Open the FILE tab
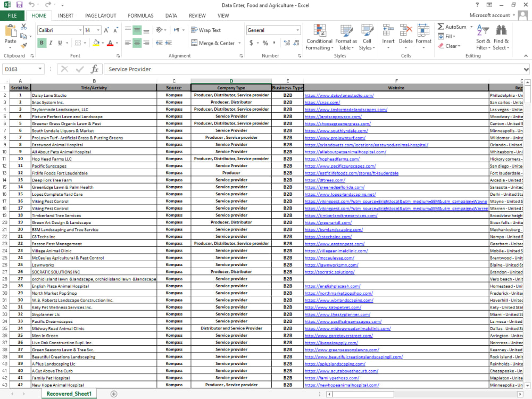This screenshot has height=399, width=532. pyautogui.click(x=12, y=15)
